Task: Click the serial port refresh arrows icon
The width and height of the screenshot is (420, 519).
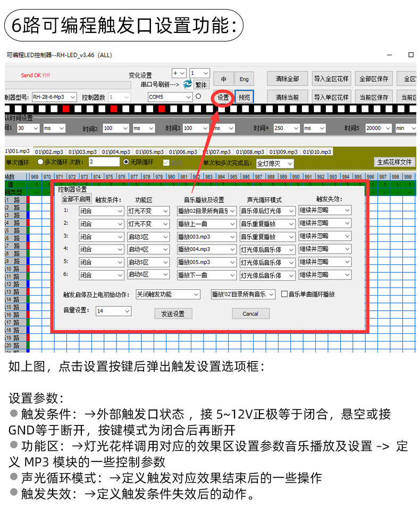Action: click(x=188, y=85)
